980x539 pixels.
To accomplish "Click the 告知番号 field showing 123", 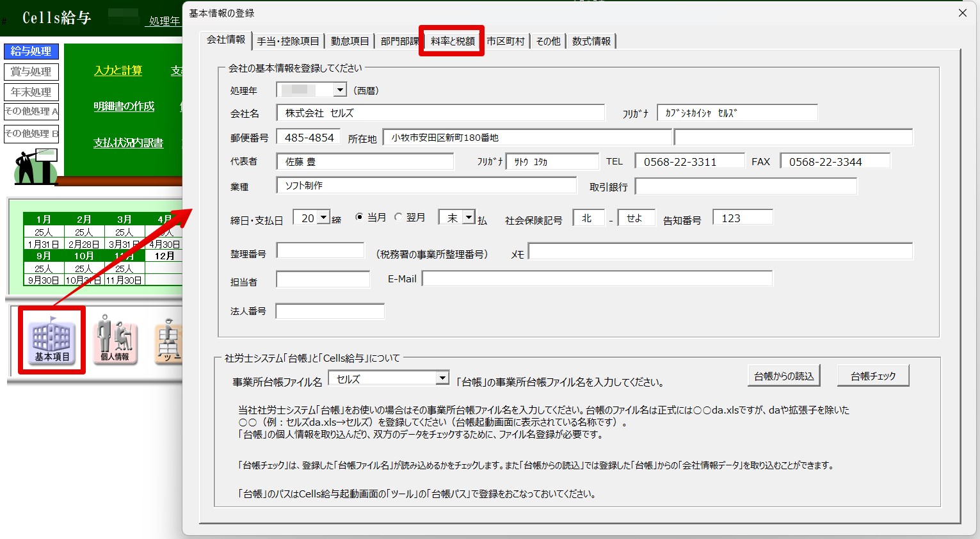I will tap(743, 218).
